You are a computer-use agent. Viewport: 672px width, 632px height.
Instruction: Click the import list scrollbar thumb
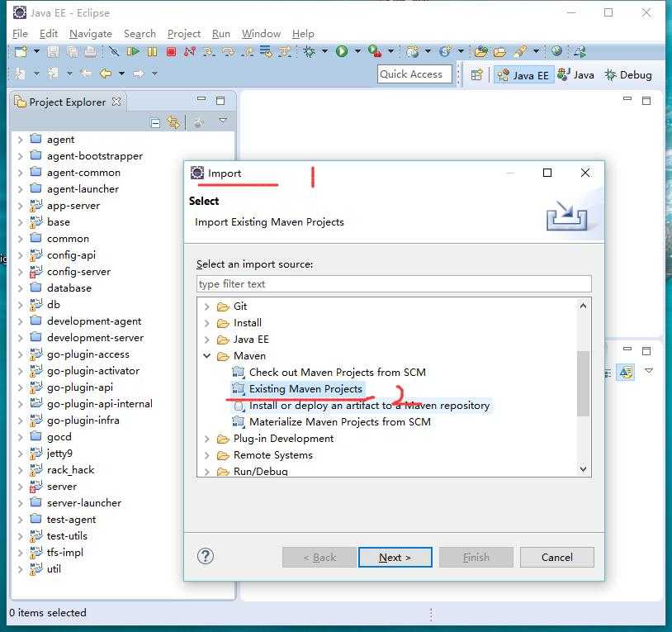point(583,383)
